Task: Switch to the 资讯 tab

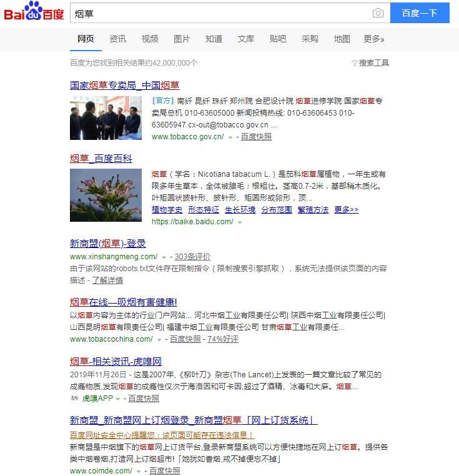Action: pyautogui.click(x=118, y=39)
